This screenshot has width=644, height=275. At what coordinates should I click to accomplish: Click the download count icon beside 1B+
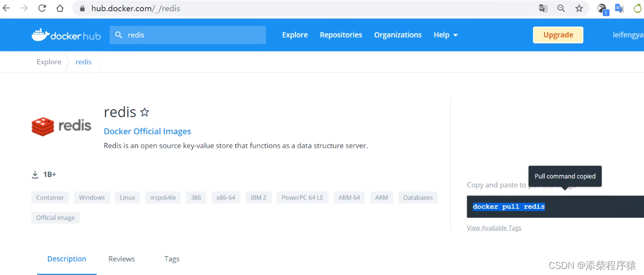35,174
